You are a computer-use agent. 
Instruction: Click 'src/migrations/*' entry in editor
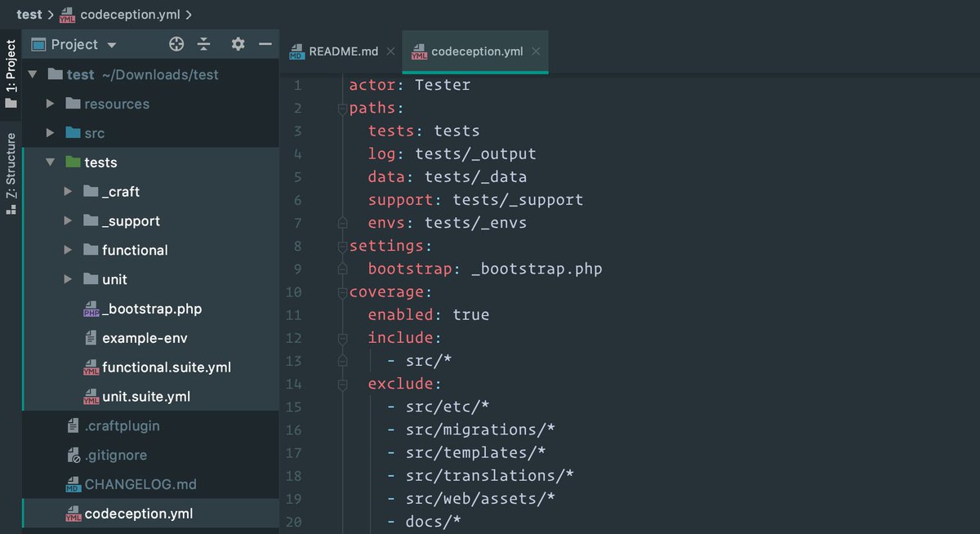[x=481, y=429]
